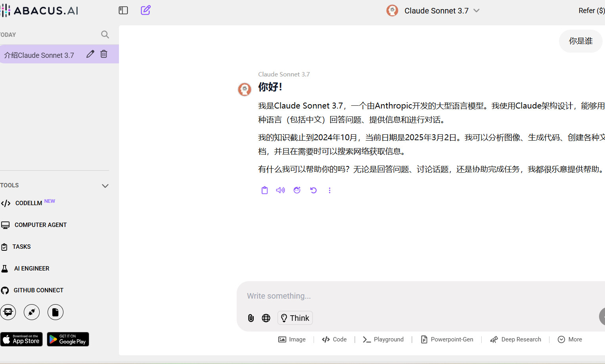The image size is (605, 364).
Task: Start a new chat with the compose icon
Action: pos(146,10)
